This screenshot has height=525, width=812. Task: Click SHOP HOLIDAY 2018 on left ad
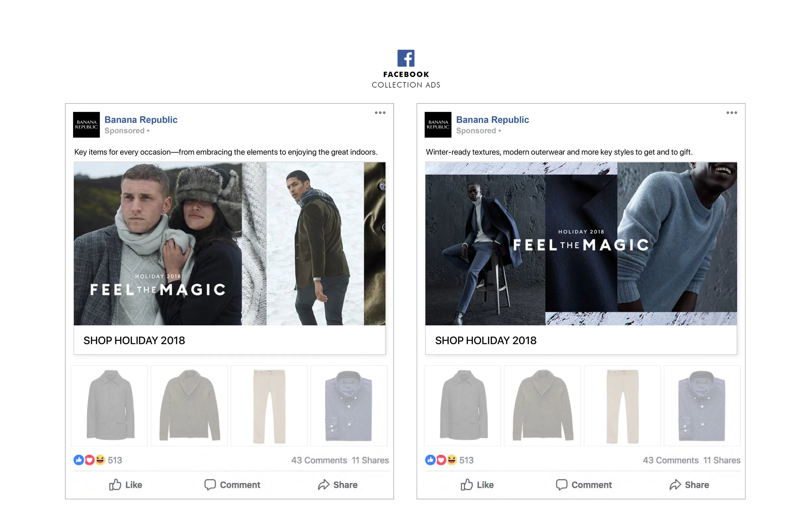click(134, 340)
